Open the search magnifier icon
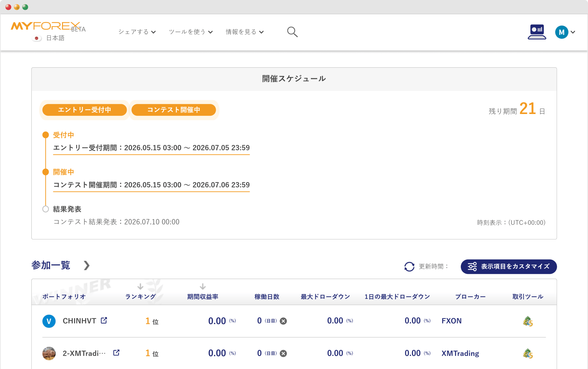This screenshot has width=588, height=369. (x=292, y=32)
